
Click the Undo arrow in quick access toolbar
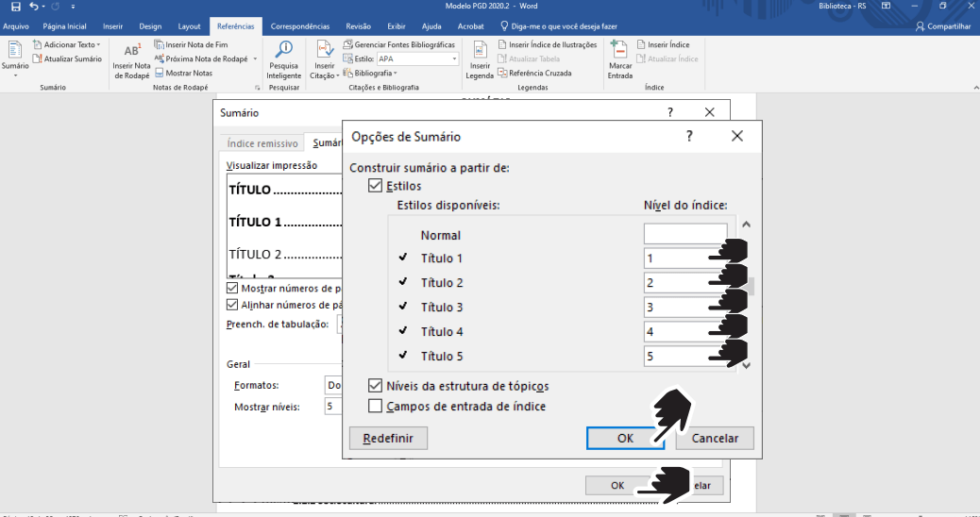tap(34, 7)
